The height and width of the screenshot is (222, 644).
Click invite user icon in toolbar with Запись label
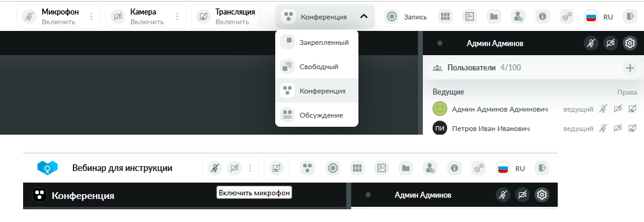coord(518,17)
